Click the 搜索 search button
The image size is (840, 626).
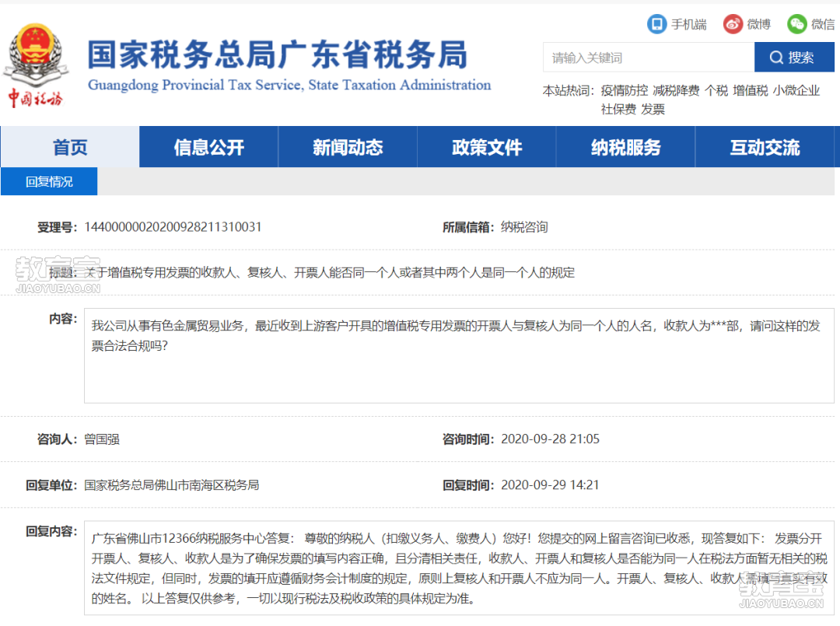[794, 58]
